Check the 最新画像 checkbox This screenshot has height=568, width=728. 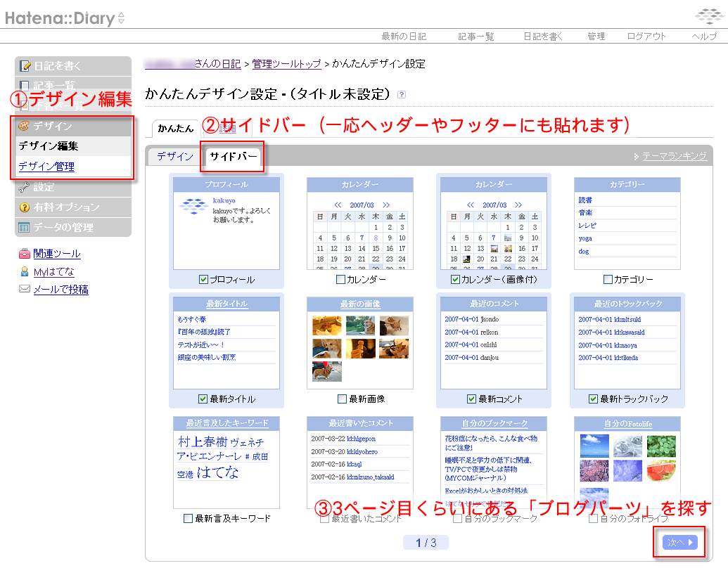tap(342, 399)
